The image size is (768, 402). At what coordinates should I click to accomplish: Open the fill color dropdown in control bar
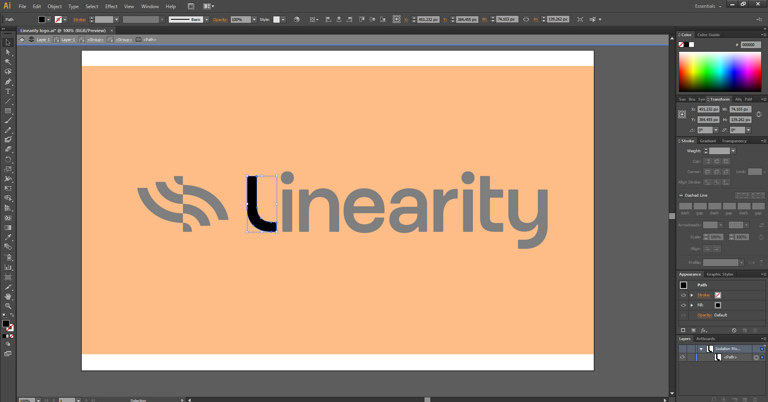tap(48, 20)
